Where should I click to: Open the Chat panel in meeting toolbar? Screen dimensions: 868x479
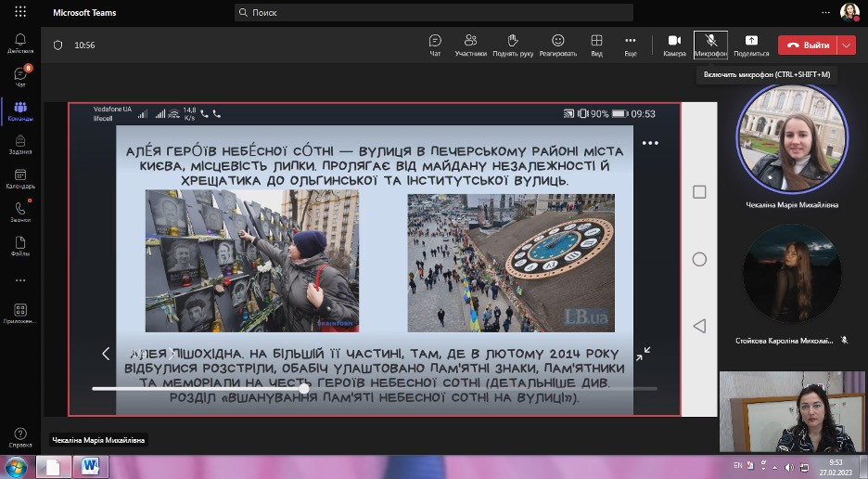pyautogui.click(x=435, y=45)
